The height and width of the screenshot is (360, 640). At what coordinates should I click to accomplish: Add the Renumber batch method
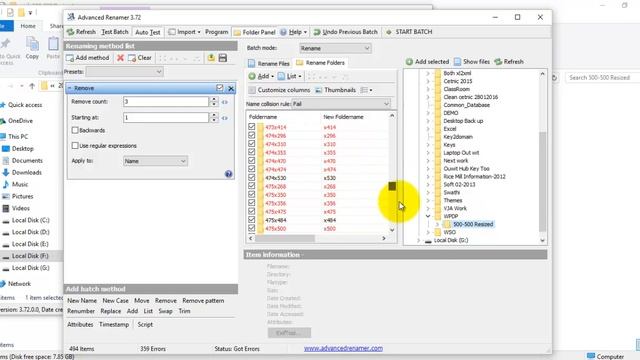[x=81, y=311]
